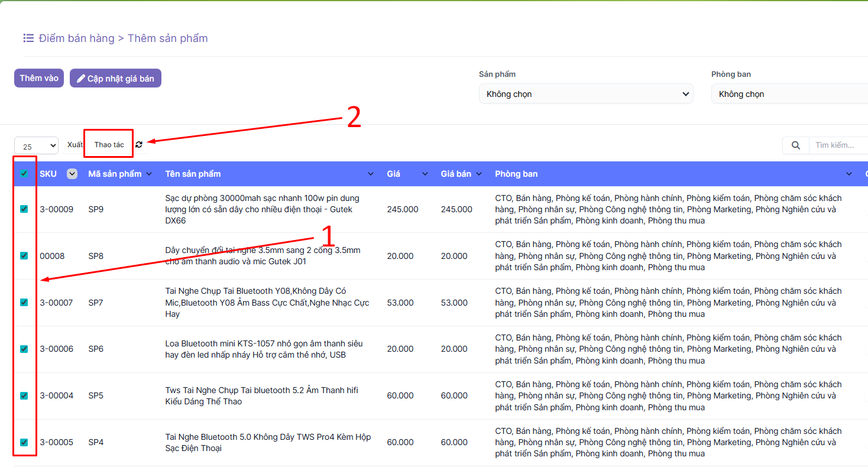
Task: Click the Cập nhật giá bán button
Action: [x=115, y=79]
